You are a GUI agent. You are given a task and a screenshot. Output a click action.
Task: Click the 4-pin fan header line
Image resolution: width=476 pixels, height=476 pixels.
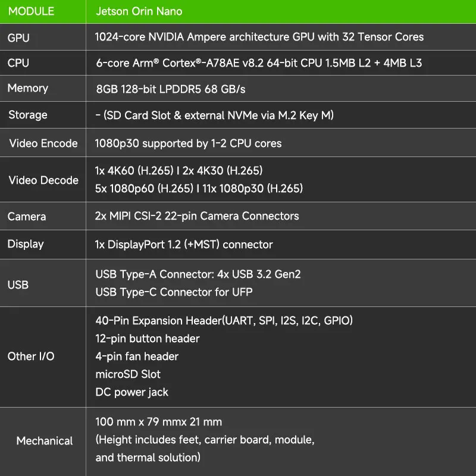click(137, 356)
